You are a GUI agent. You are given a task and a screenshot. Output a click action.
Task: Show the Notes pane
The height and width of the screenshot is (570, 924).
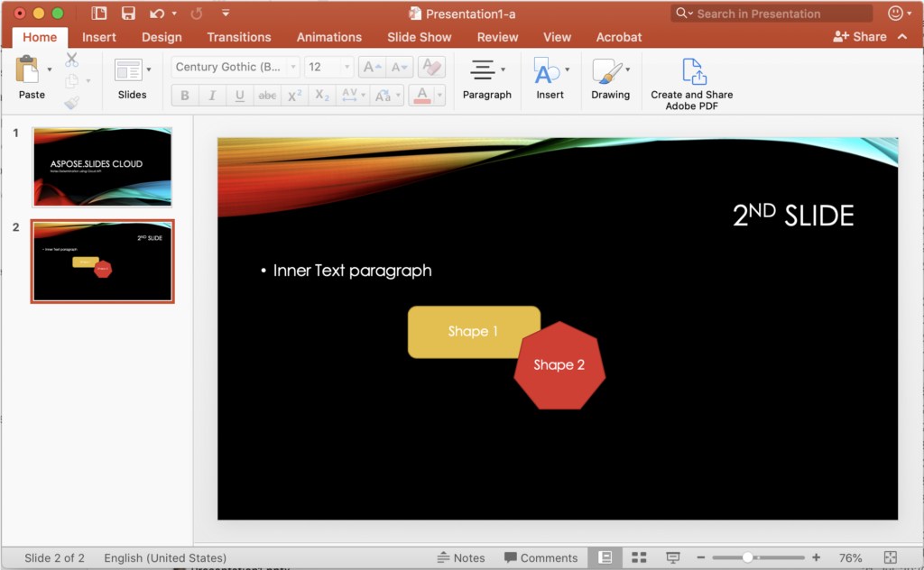click(x=460, y=557)
